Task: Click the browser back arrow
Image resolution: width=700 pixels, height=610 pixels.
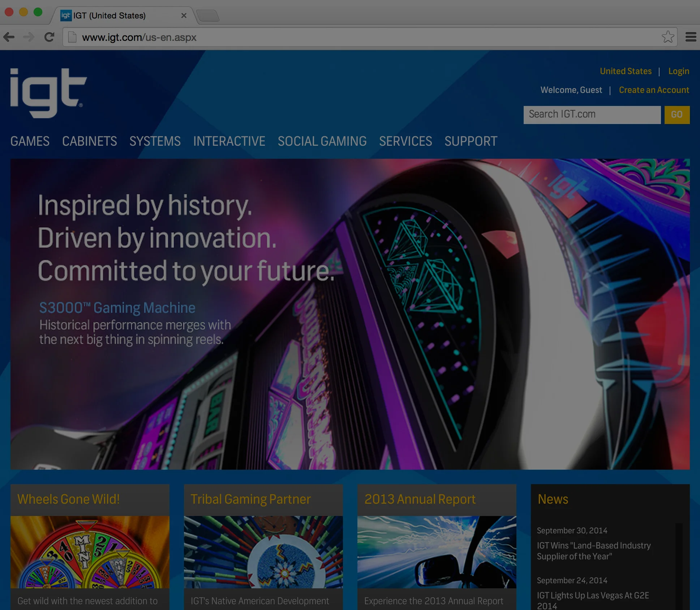Action: click(9, 37)
